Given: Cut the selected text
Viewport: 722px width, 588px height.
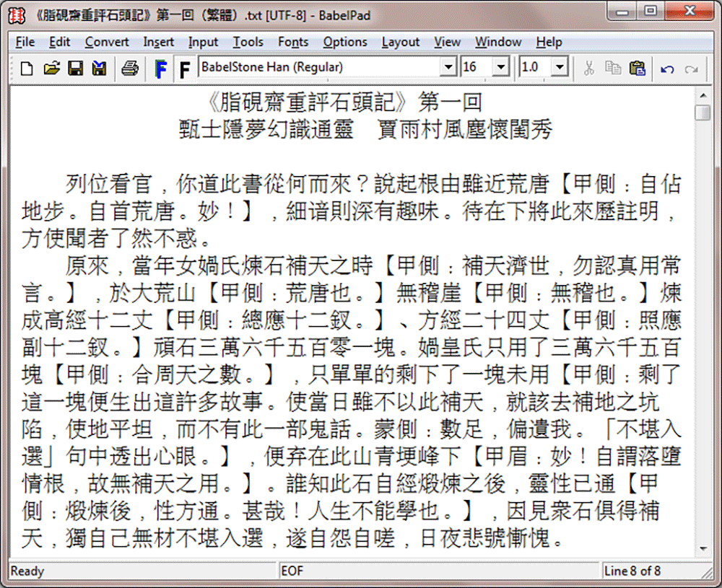Looking at the screenshot, I should pos(588,68).
